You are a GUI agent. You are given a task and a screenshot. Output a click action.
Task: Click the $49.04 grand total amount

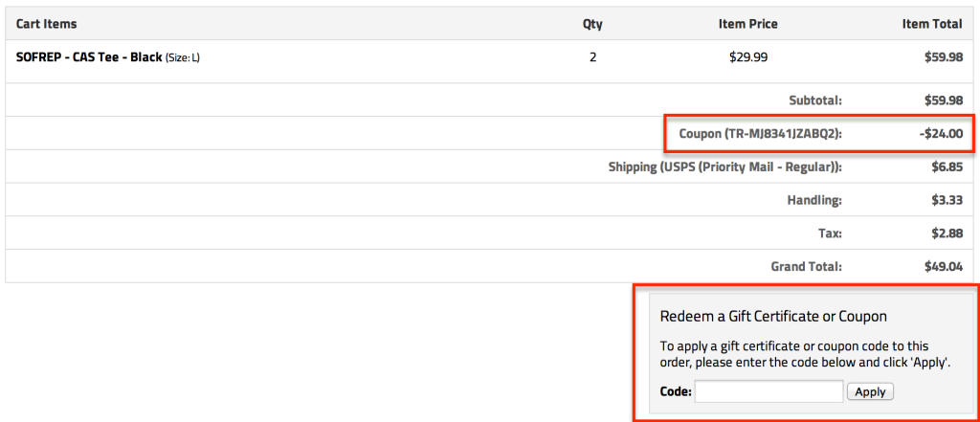coord(943,266)
